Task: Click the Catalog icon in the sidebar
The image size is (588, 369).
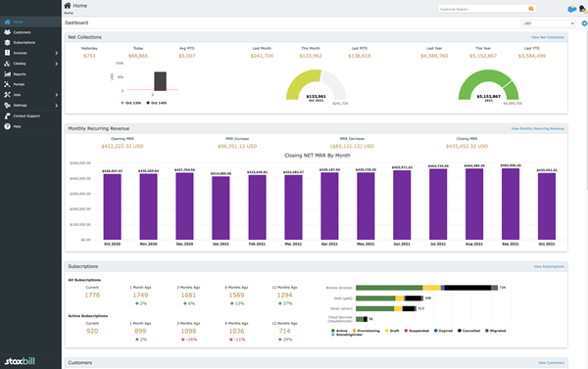Action: (x=7, y=64)
